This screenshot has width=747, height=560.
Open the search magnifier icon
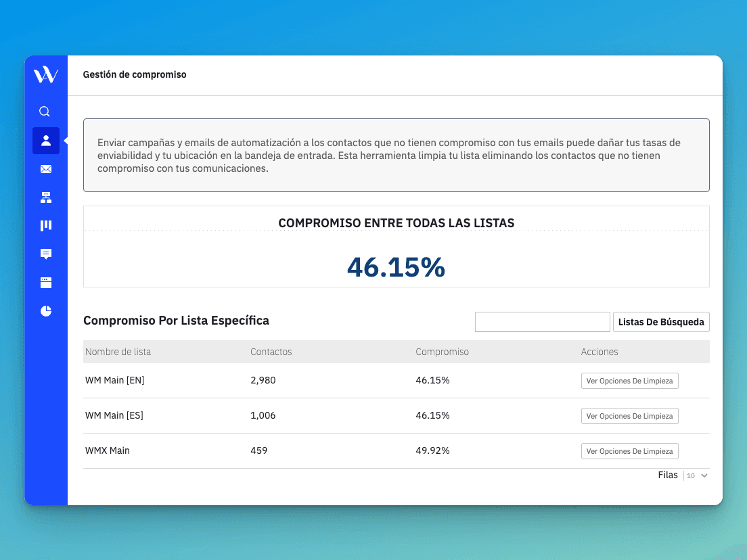44,112
